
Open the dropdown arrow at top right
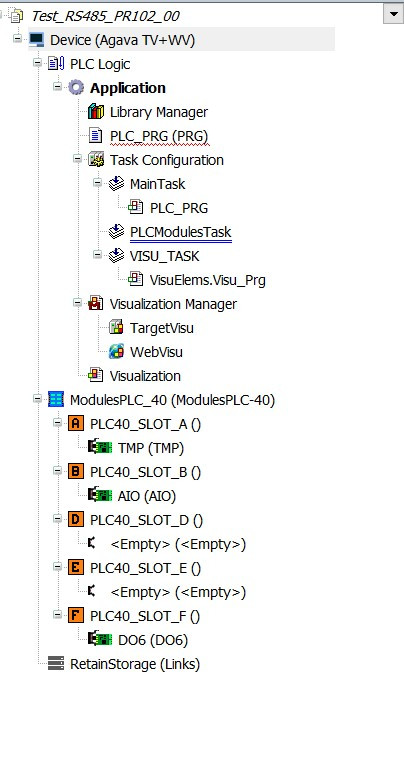[x=393, y=13]
